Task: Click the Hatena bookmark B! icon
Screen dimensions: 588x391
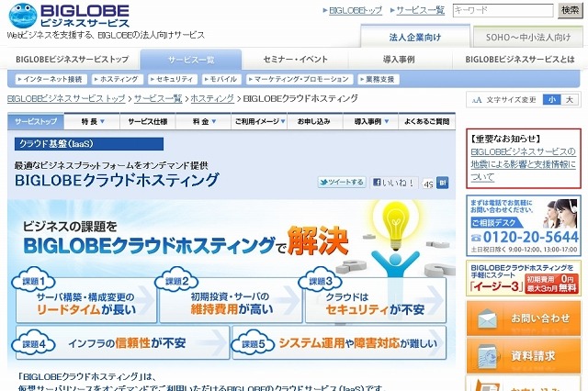Action: tap(443, 184)
